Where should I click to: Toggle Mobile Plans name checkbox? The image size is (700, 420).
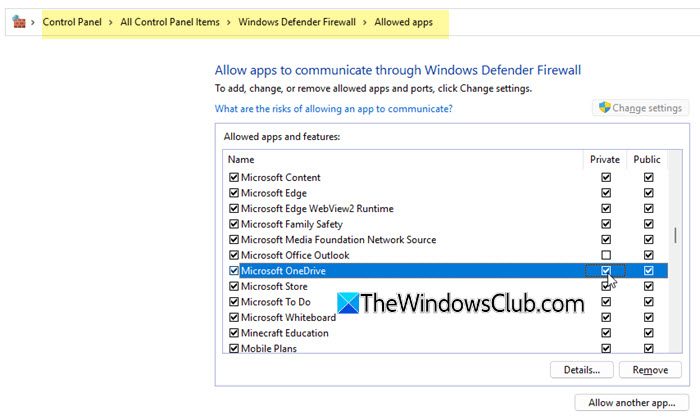tap(233, 348)
